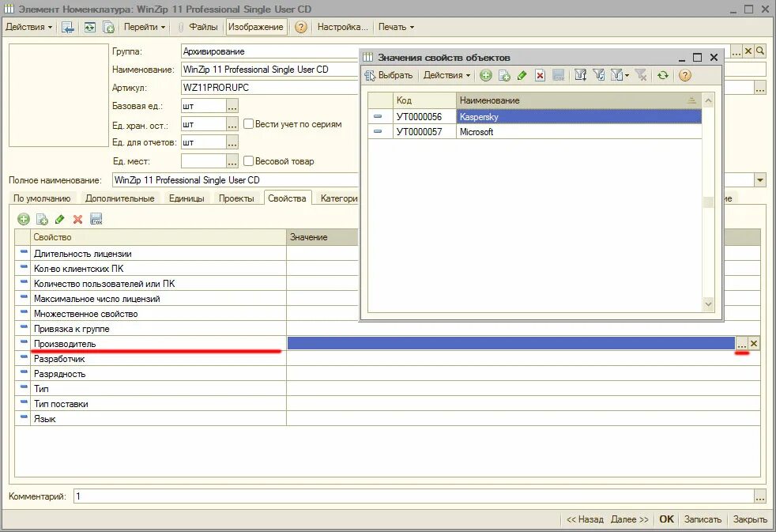This screenshot has width=776, height=532.
Task: Open the Базовая ед. selection ellipsis button
Action: pyautogui.click(x=232, y=106)
